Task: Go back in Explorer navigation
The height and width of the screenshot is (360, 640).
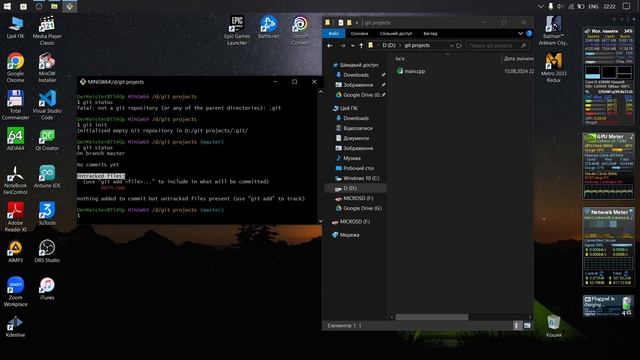Action: 330,46
